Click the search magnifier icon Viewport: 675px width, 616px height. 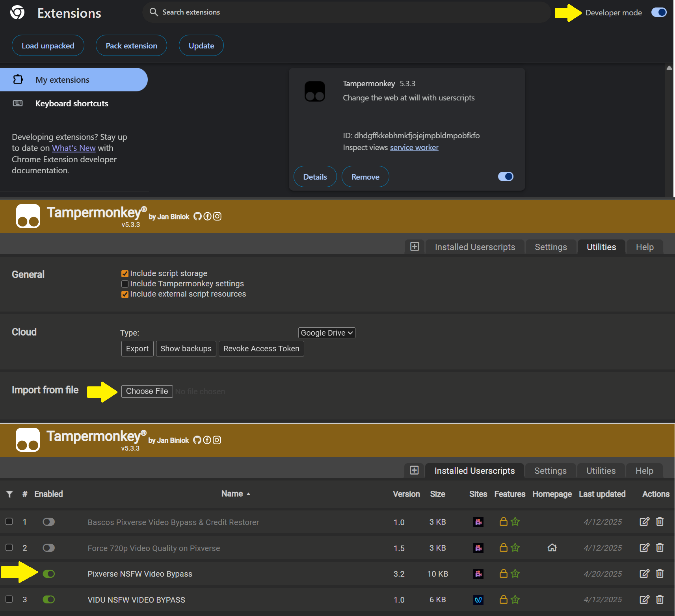point(154,12)
